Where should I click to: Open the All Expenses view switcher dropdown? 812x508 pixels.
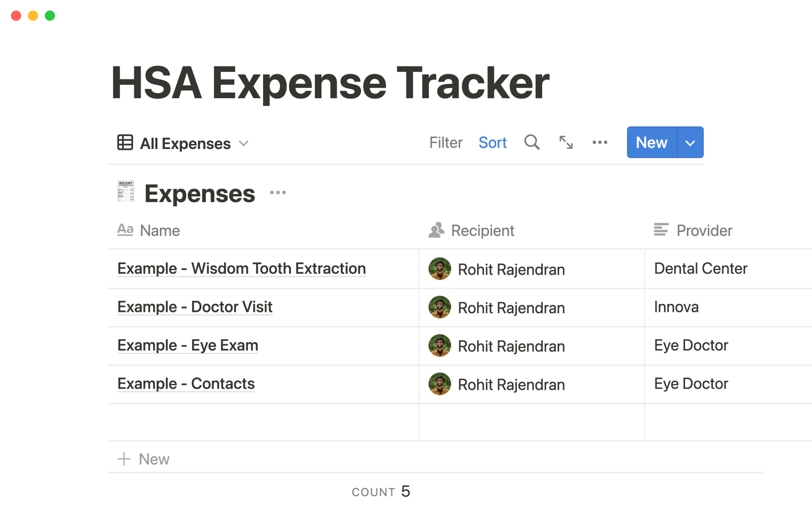[244, 144]
